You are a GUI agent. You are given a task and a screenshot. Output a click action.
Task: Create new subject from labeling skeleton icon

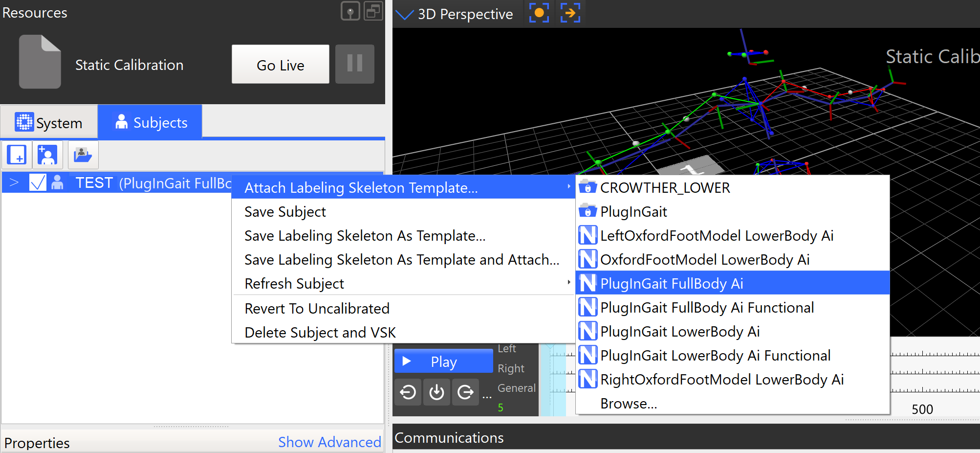(x=47, y=155)
